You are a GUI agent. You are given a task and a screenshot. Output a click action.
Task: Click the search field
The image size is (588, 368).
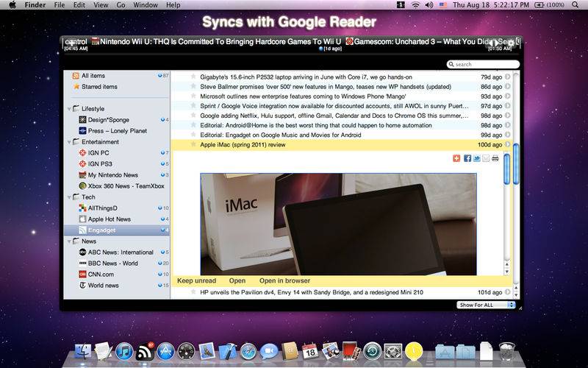483,64
